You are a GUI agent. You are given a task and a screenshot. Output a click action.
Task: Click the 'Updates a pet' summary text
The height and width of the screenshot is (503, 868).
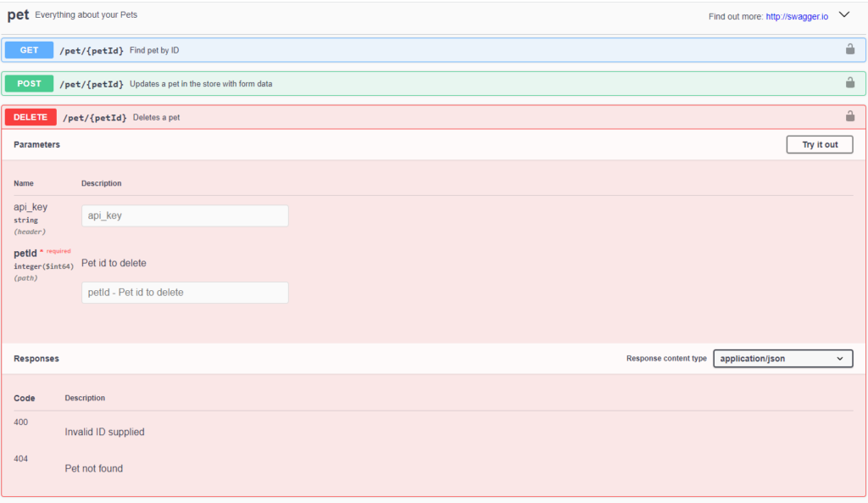(x=201, y=84)
